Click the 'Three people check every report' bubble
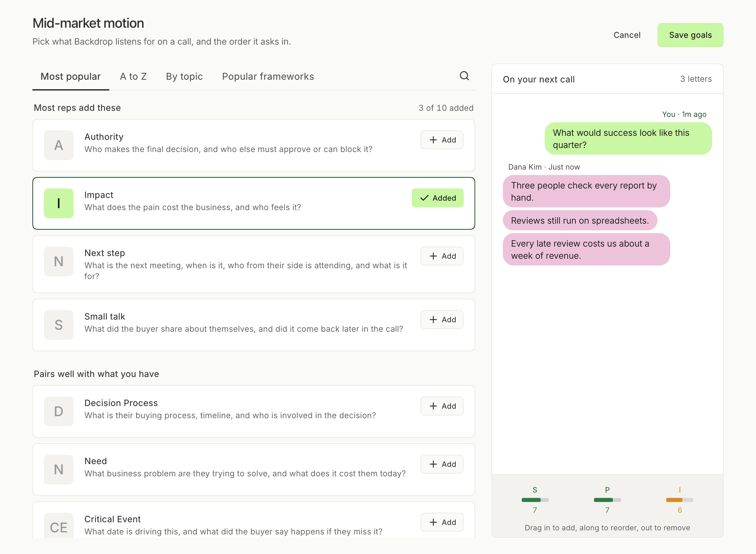756x554 pixels. pyautogui.click(x=587, y=191)
